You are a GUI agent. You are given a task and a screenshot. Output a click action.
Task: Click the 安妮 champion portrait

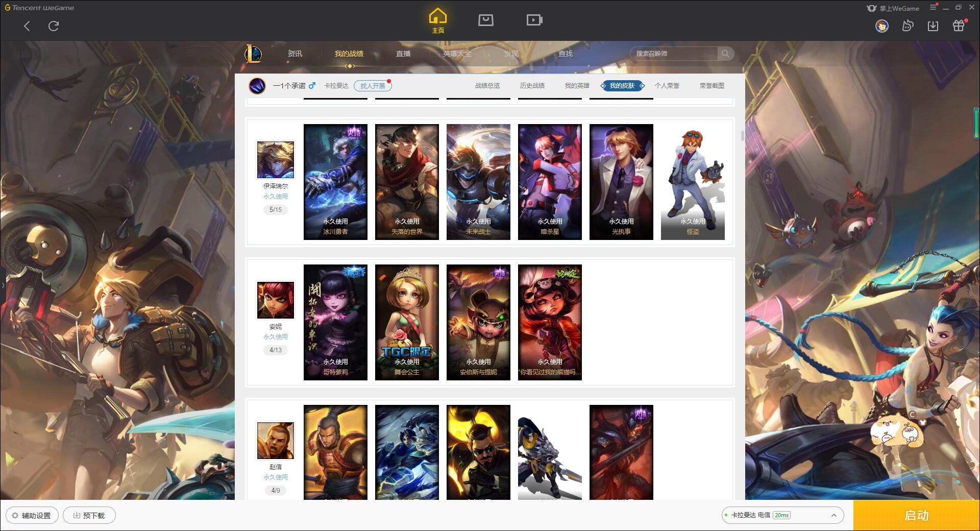coord(276,300)
